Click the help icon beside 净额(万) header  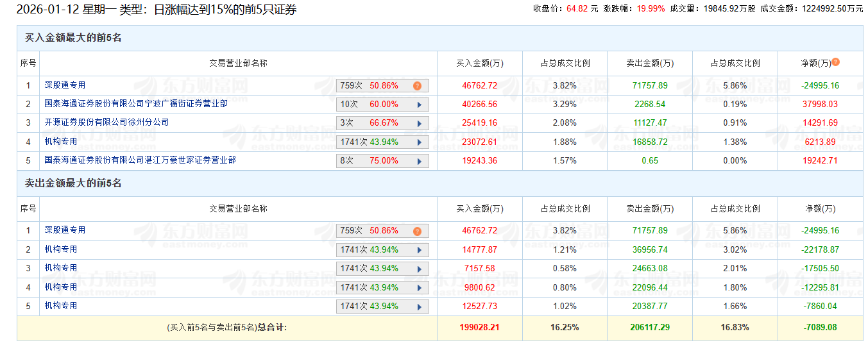[835, 62]
